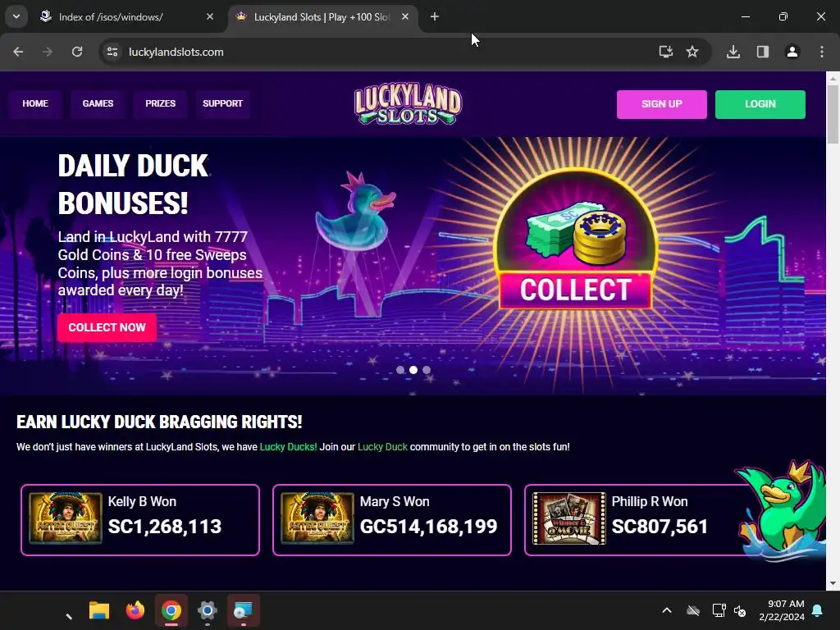Click the cloud sync tray icon
840x630 pixels.
click(x=693, y=610)
